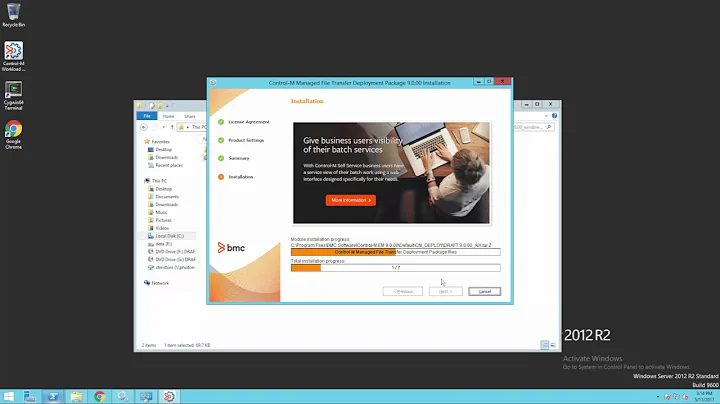Viewport: 720px width, 404px height.
Task: Click the promotional banner image
Action: coord(391,173)
